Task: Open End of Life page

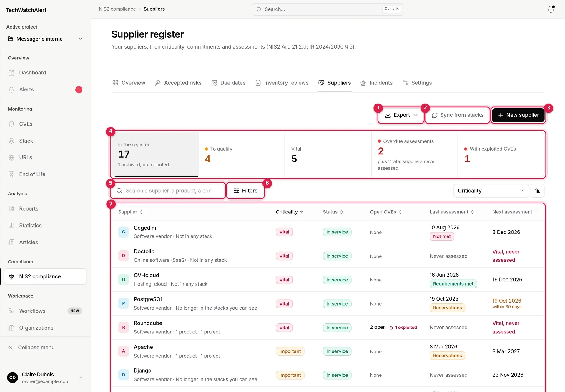Action: click(x=45, y=174)
